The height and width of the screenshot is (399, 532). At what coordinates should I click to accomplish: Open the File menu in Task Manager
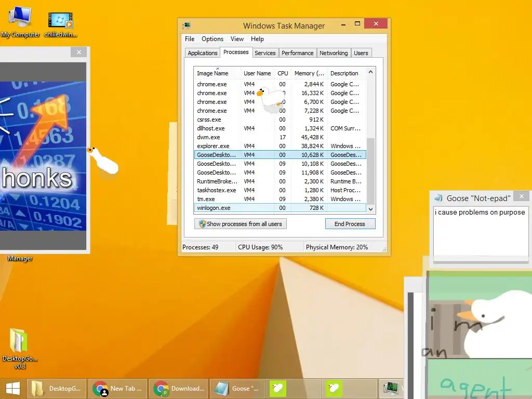(190, 39)
